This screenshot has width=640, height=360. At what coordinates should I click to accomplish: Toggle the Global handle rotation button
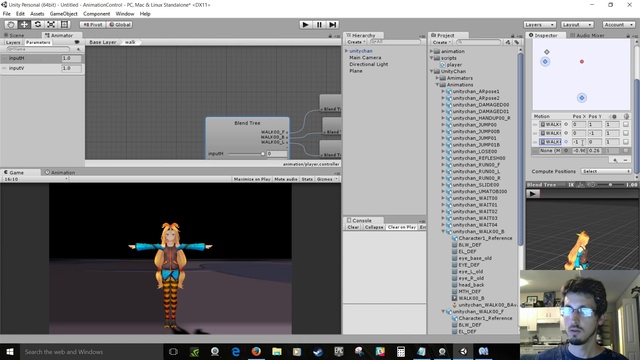point(120,24)
